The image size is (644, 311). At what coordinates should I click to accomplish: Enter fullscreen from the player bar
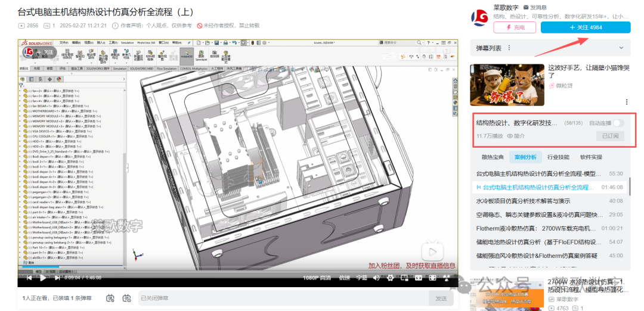tap(432, 278)
